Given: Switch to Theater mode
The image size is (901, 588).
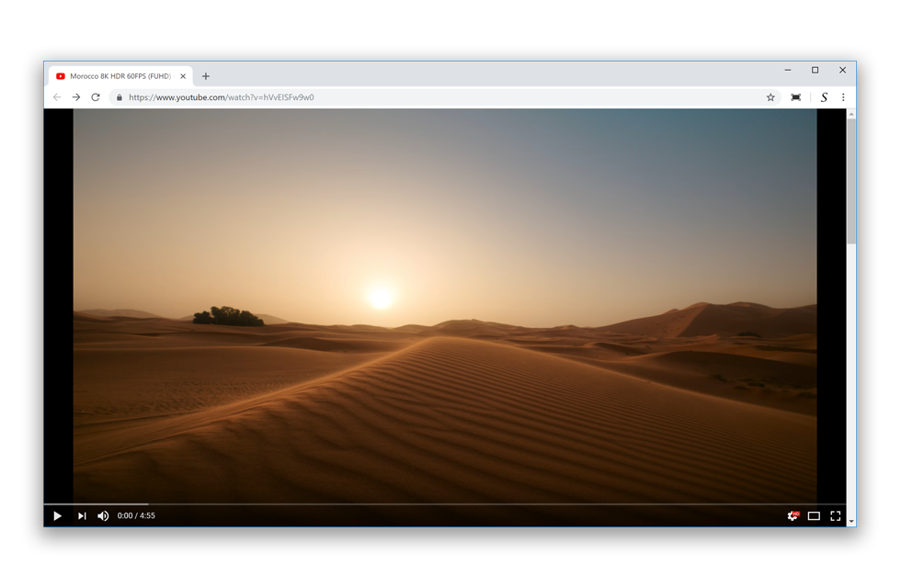Looking at the screenshot, I should 813,515.
